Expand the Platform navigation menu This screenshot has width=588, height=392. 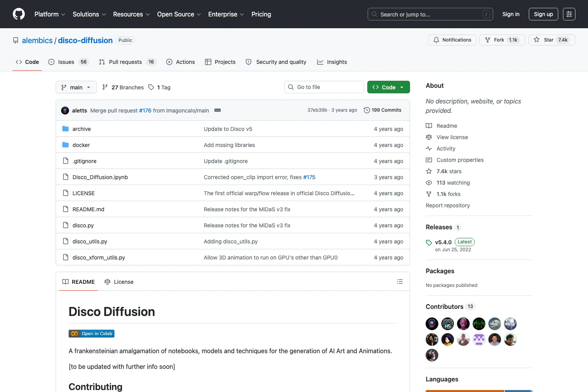click(x=50, y=14)
